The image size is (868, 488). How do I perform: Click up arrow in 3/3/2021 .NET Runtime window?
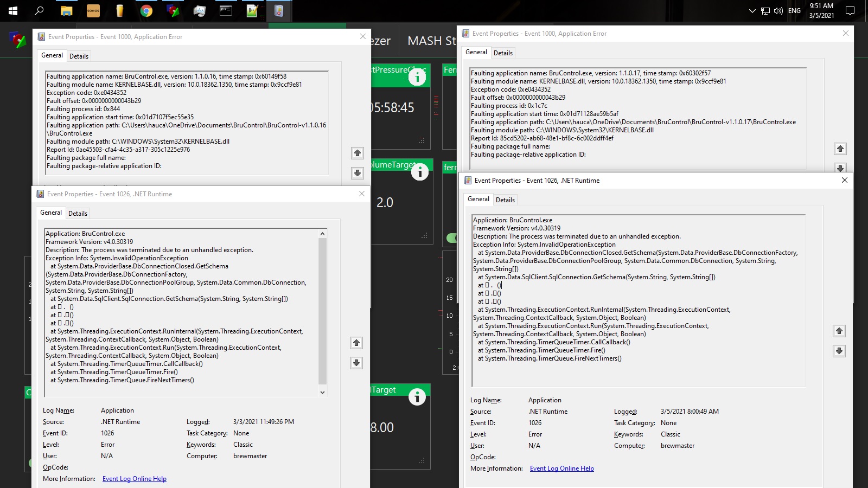(356, 343)
